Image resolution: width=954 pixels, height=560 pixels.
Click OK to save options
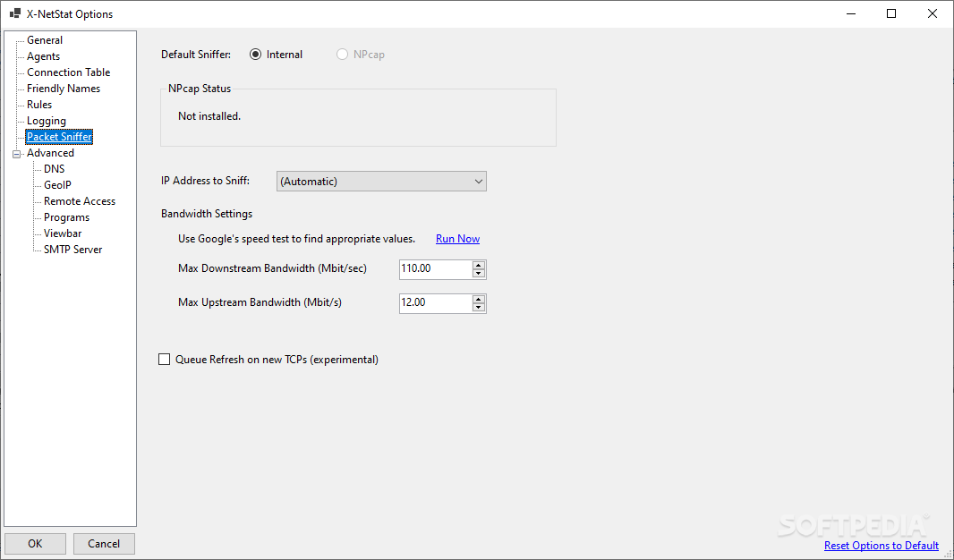[35, 544]
